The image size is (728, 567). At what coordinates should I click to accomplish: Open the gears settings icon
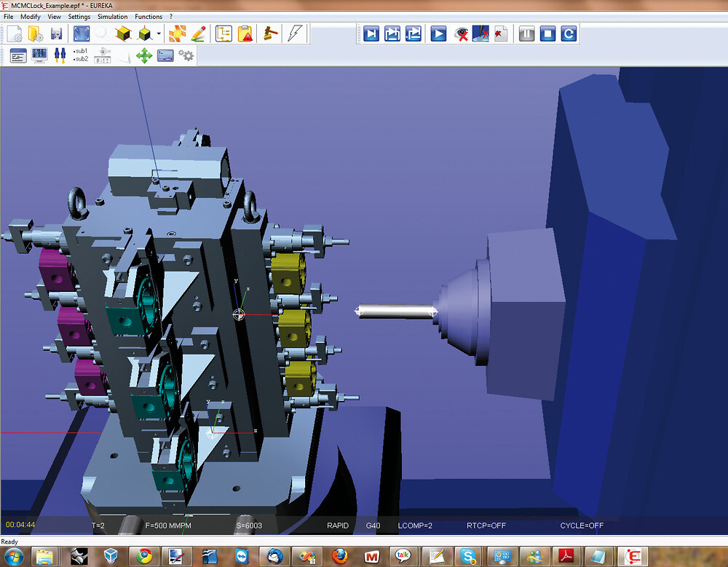click(x=186, y=55)
